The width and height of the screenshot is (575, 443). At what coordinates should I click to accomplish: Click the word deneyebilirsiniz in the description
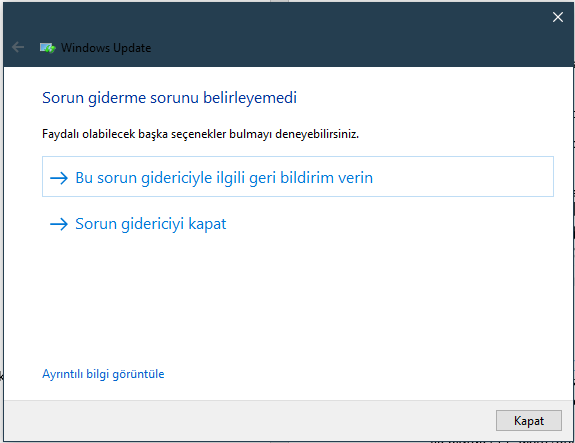(x=317, y=134)
